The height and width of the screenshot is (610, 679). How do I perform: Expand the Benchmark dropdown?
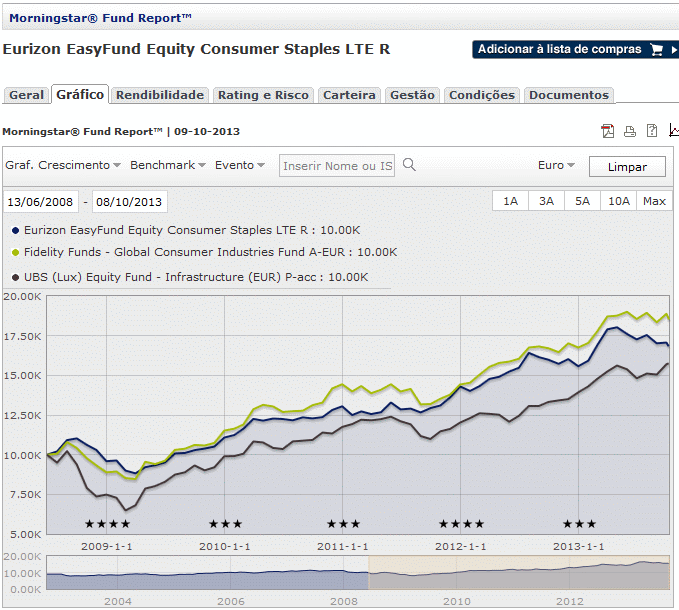168,165
